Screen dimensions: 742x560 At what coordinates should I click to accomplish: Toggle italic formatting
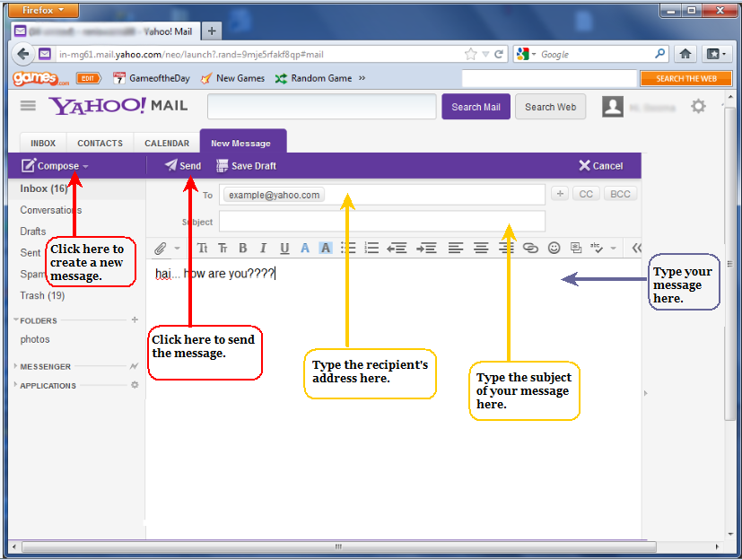[x=263, y=248]
